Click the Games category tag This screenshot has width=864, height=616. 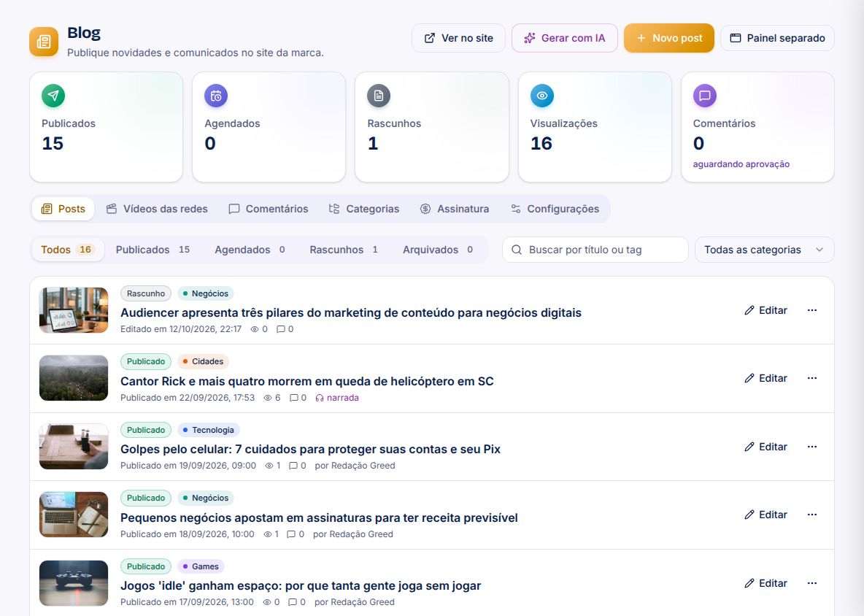pyautogui.click(x=201, y=566)
